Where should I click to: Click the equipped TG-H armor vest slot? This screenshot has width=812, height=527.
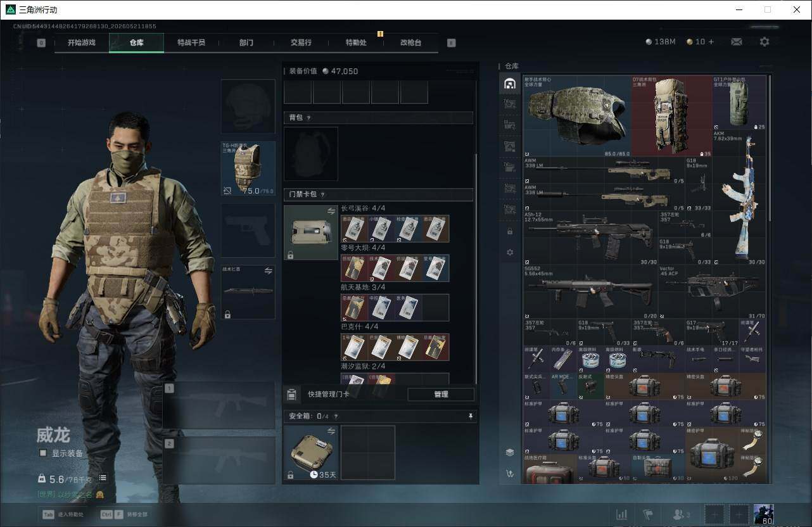pos(248,168)
